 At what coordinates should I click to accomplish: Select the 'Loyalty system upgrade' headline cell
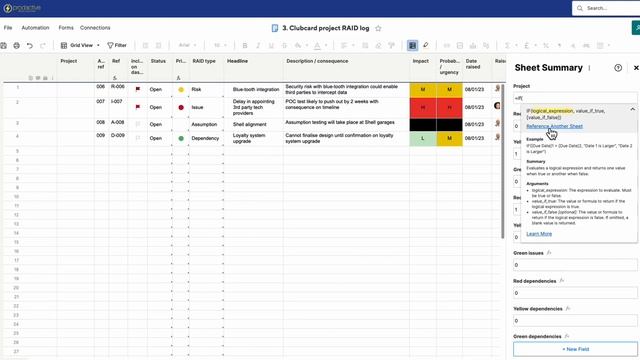(253, 138)
